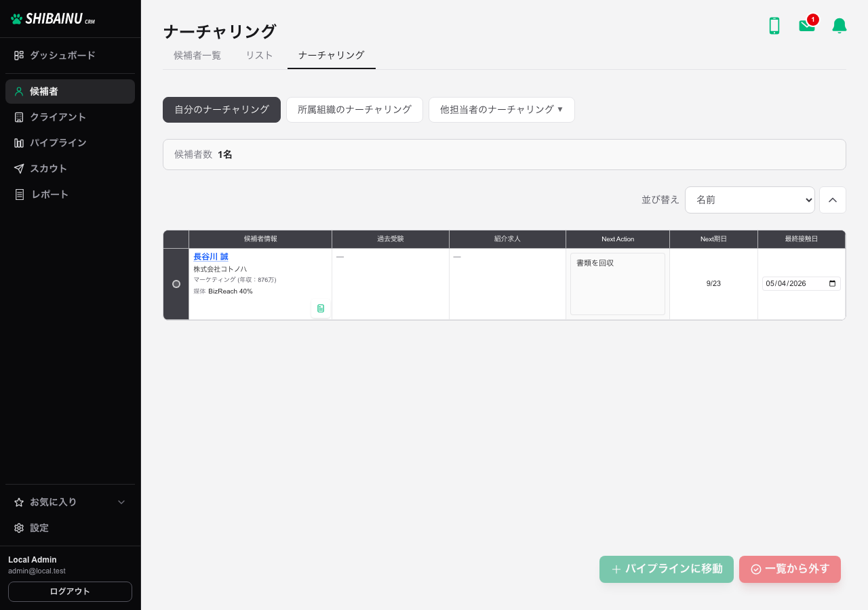Expand the お気に入り section

[71, 502]
